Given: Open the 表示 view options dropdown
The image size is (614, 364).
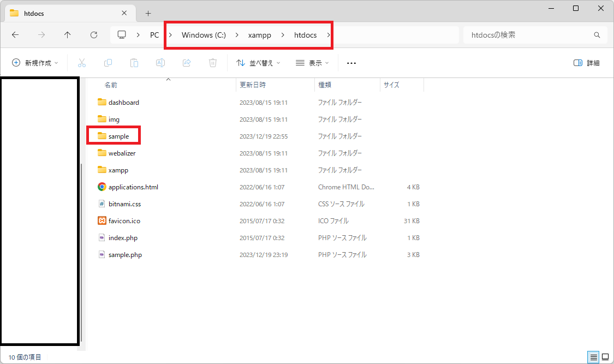Looking at the screenshot, I should 312,62.
